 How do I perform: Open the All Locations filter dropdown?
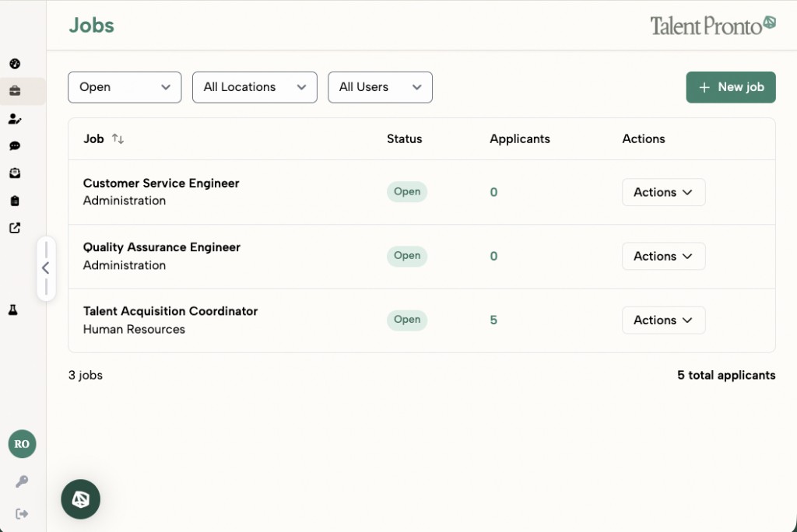click(255, 87)
